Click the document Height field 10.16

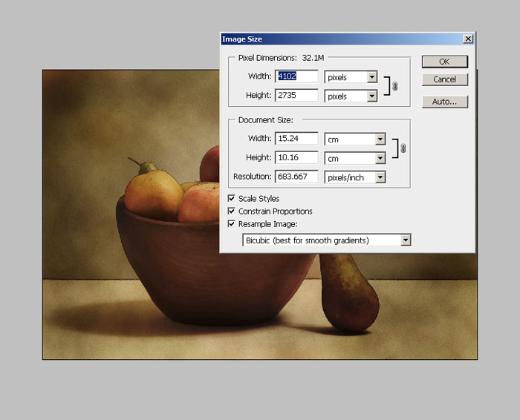pyautogui.click(x=296, y=157)
